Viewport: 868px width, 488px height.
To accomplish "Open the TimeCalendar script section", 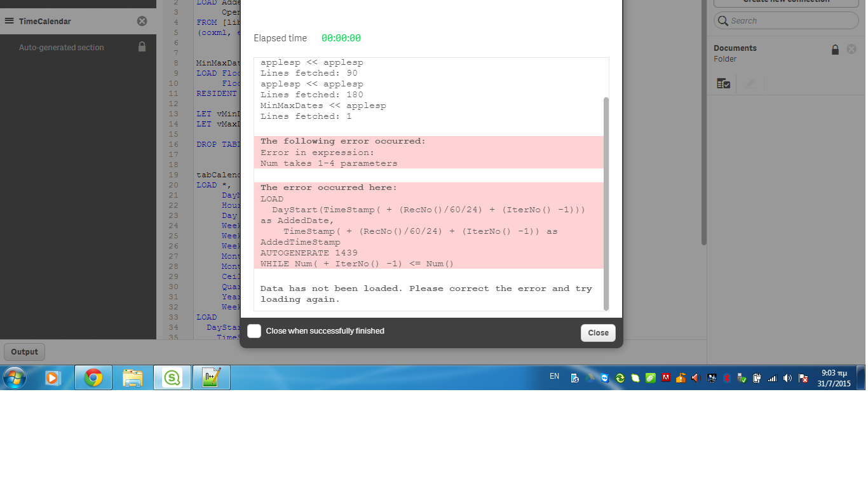I will point(78,21).
